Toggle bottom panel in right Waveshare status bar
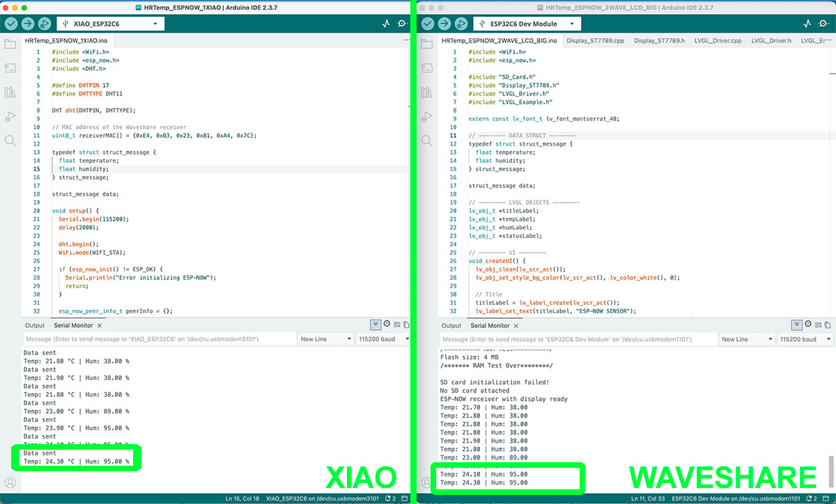 (825, 499)
